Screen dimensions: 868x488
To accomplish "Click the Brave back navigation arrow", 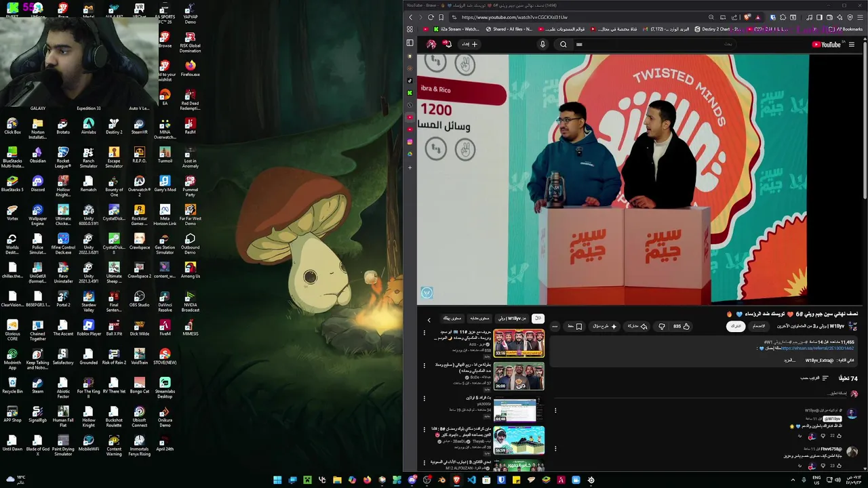I will click(410, 17).
